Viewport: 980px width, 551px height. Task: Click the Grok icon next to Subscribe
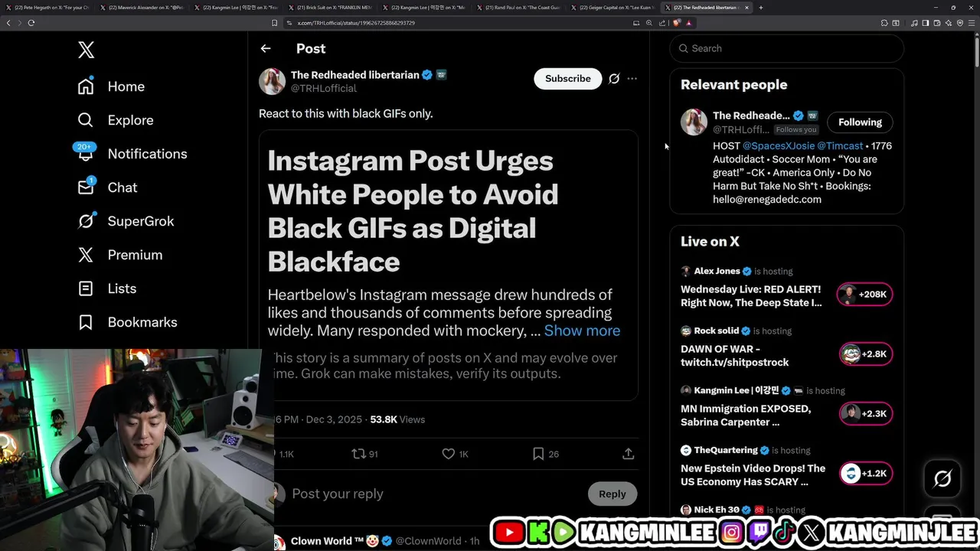point(614,79)
